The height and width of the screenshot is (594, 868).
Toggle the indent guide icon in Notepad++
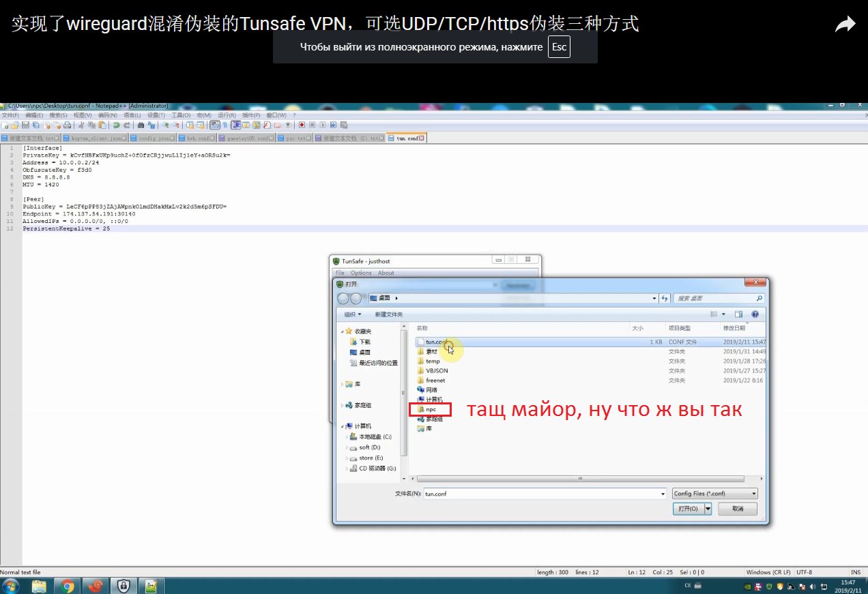tap(236, 125)
